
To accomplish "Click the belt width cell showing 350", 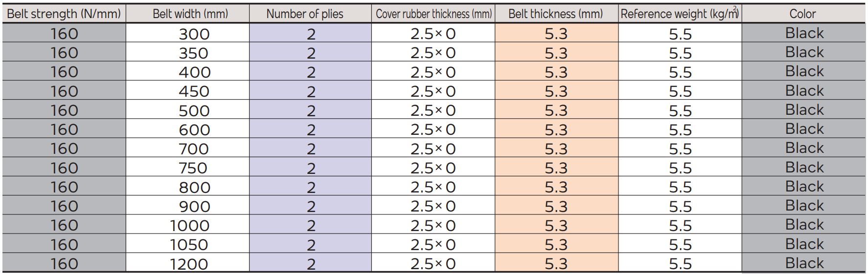I will (x=188, y=52).
